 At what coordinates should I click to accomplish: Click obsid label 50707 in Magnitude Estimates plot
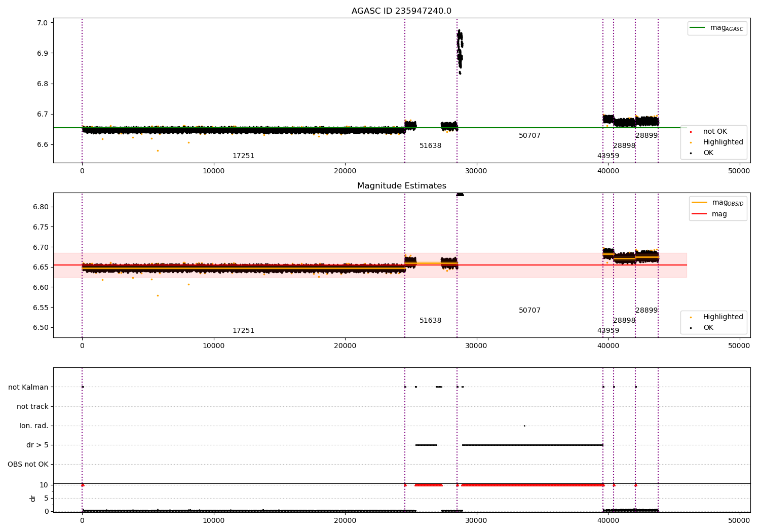point(529,311)
